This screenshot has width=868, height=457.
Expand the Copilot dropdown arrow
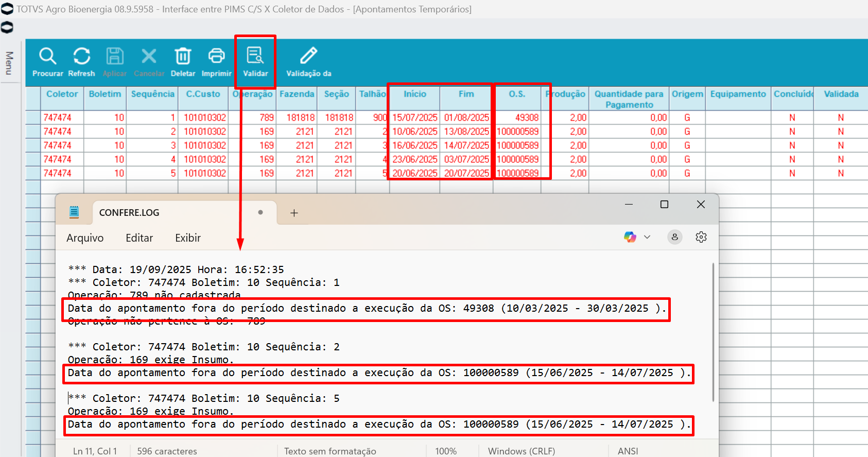647,237
